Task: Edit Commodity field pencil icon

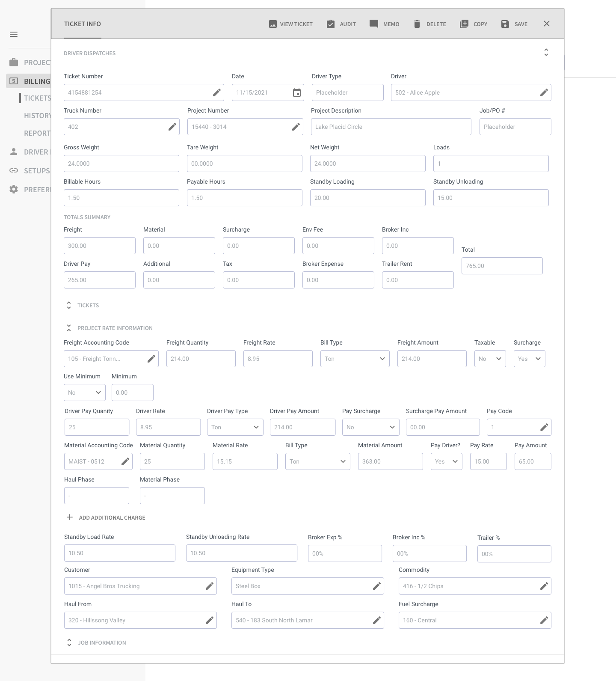Action: point(544,586)
